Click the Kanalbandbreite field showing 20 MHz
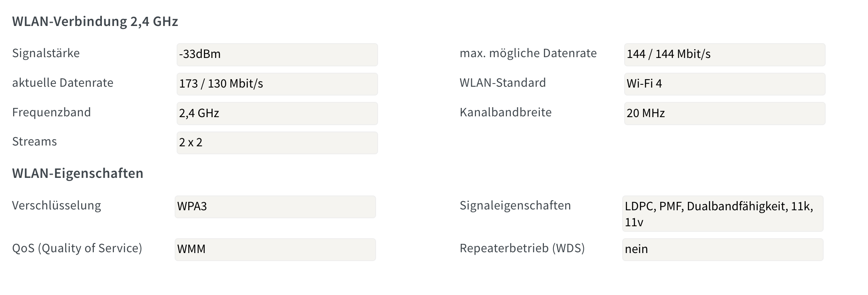 pyautogui.click(x=724, y=113)
